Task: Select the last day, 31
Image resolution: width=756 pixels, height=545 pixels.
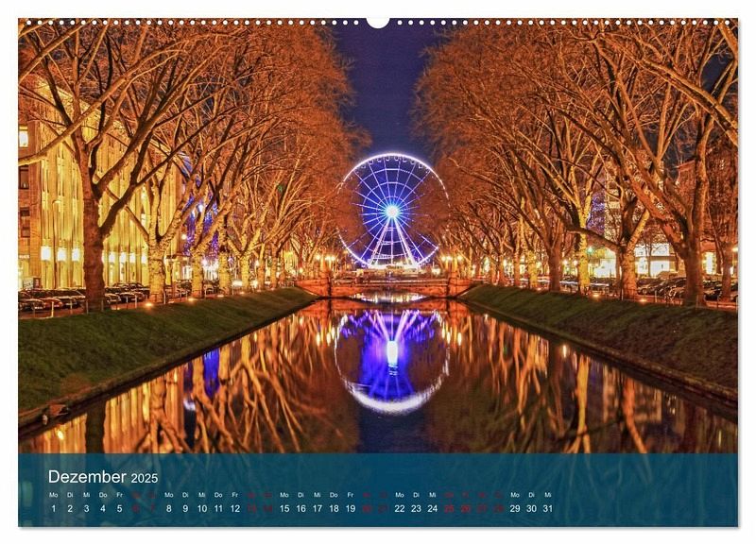Action: (x=547, y=508)
